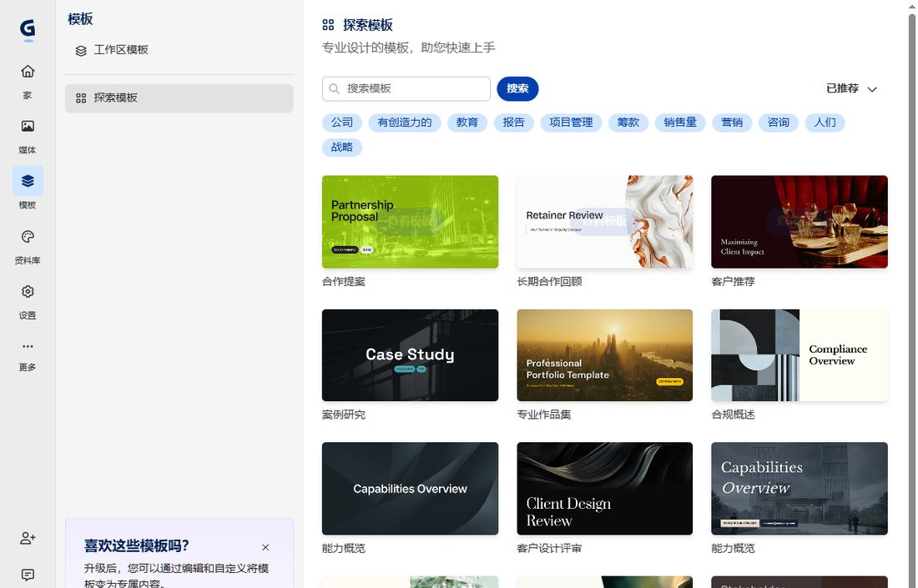Click the 客户设计评审 caption
The height and width of the screenshot is (588, 918).
[549, 548]
